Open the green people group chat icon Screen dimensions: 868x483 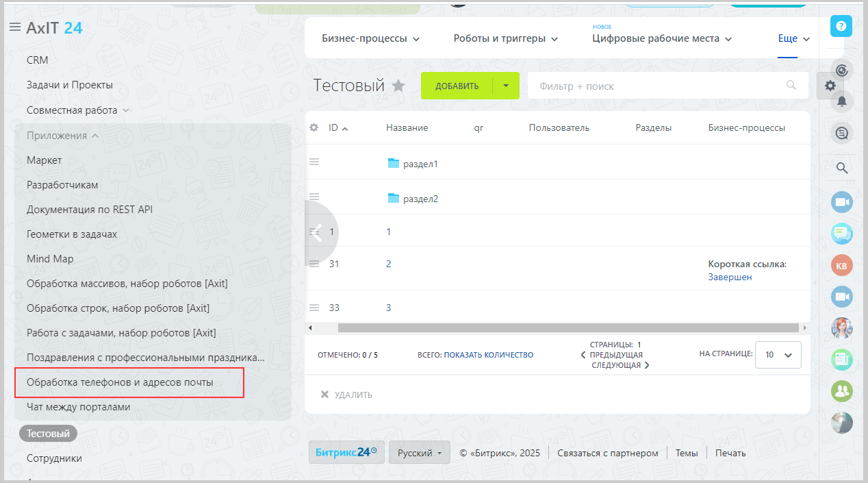click(842, 391)
